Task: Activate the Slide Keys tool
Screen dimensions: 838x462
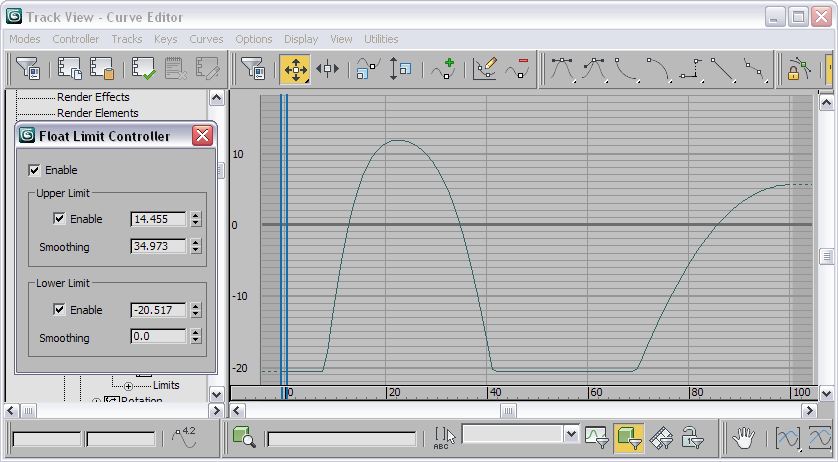Action: click(327, 70)
